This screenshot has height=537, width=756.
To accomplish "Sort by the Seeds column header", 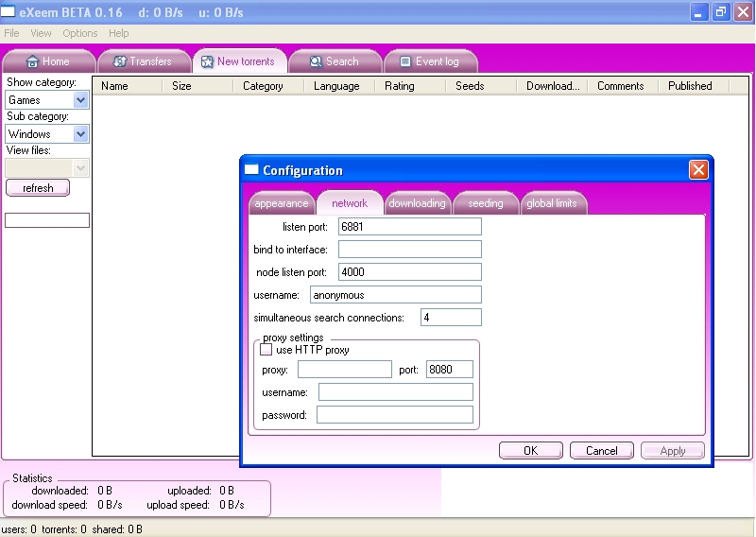I will point(481,86).
